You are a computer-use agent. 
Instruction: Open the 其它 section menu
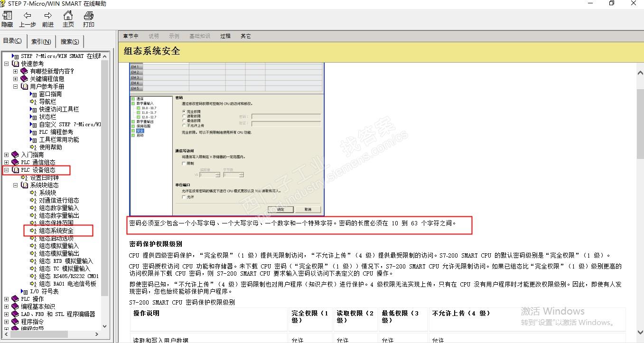(245, 36)
